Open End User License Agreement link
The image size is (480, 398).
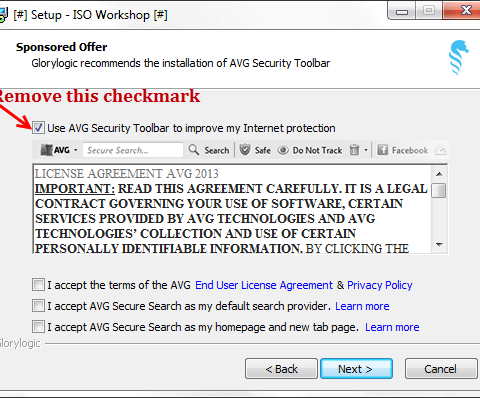point(264,285)
